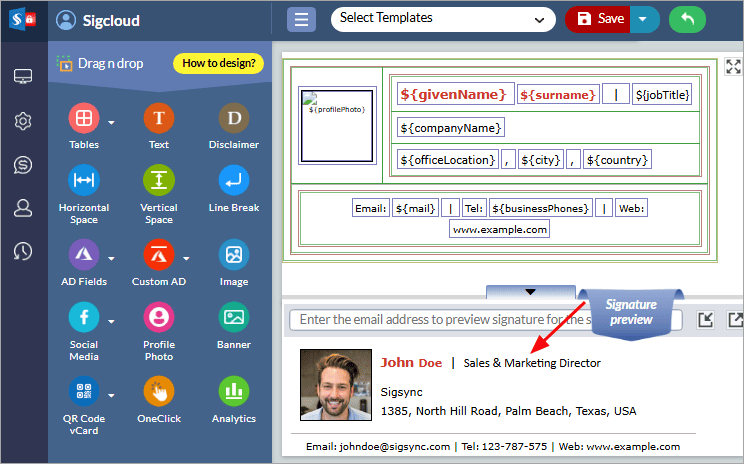Select the ${city} placeholder
Image resolution: width=744 pixels, height=464 pixels.
[x=540, y=160]
